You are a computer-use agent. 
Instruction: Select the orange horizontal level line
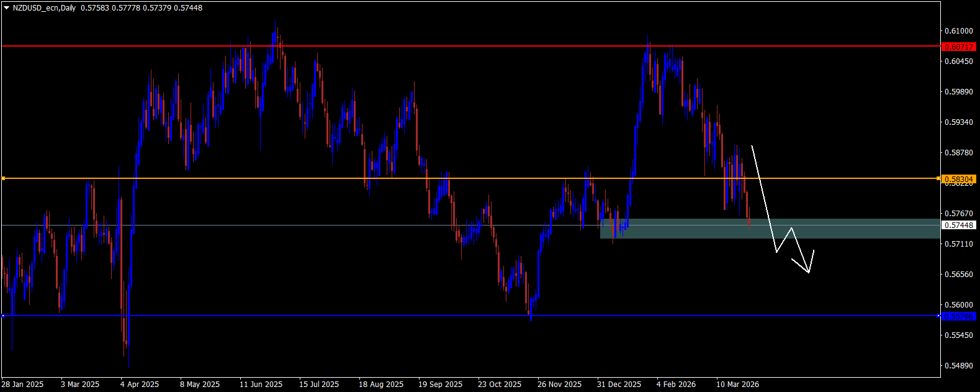click(x=470, y=179)
